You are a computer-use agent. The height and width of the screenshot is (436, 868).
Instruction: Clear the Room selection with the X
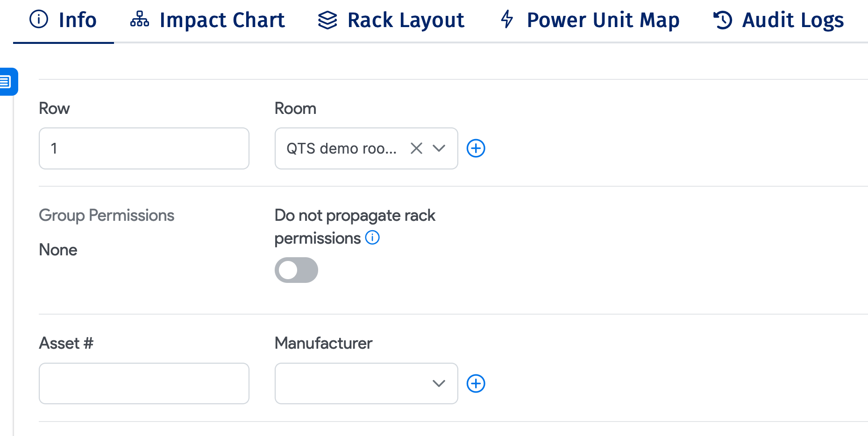416,148
